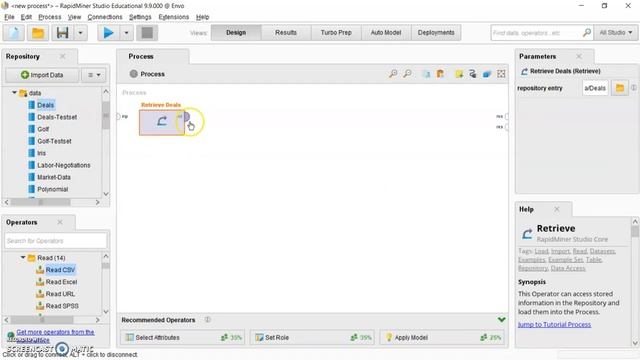Collapse the data folder in Repository
The width and height of the screenshot is (640, 360).
14,93
